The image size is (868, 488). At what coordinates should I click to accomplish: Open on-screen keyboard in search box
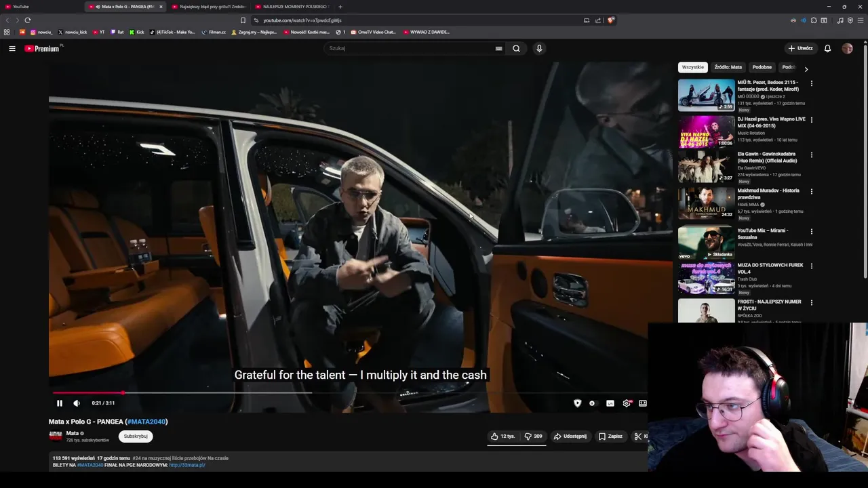pyautogui.click(x=498, y=48)
